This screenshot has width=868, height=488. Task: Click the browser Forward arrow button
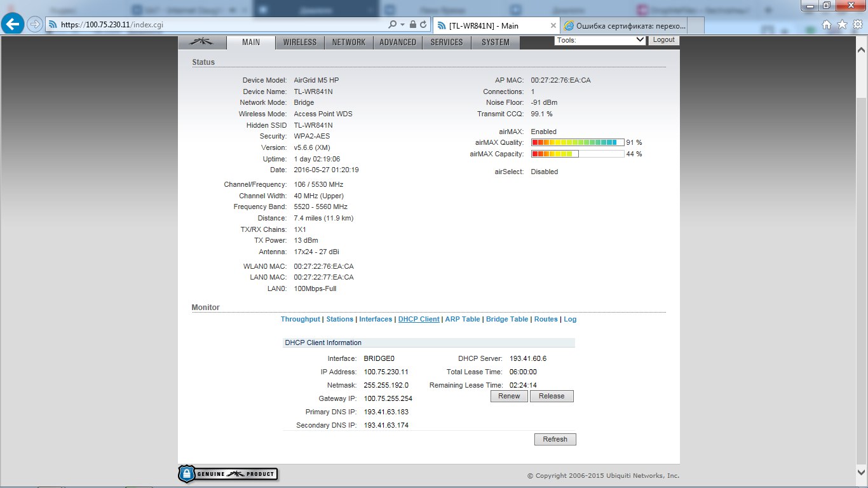tap(35, 24)
